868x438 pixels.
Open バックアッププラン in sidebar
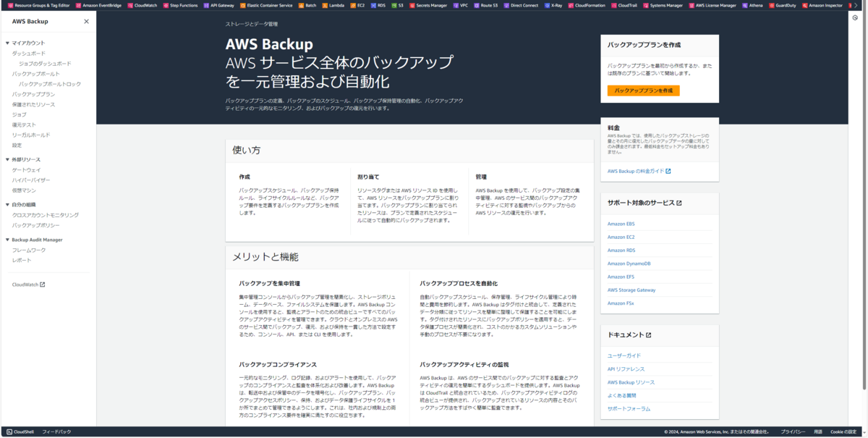pyautogui.click(x=33, y=94)
